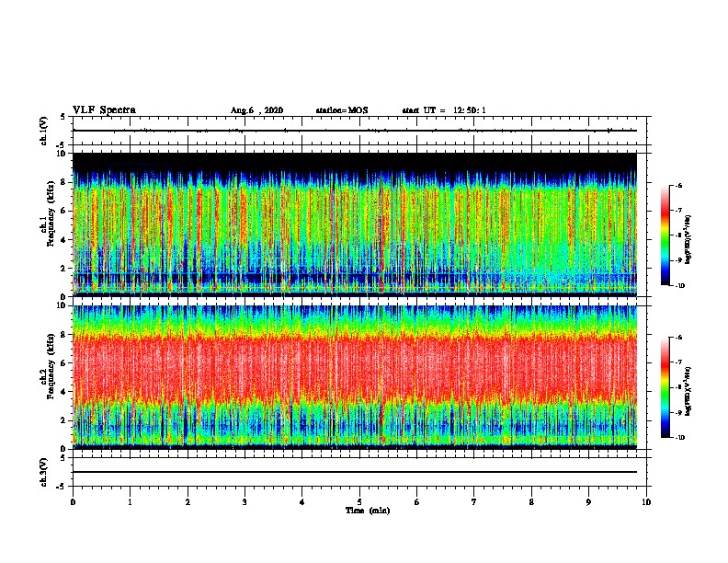Click the "-8" label on the ch.1 color bar

pyautogui.click(x=678, y=236)
